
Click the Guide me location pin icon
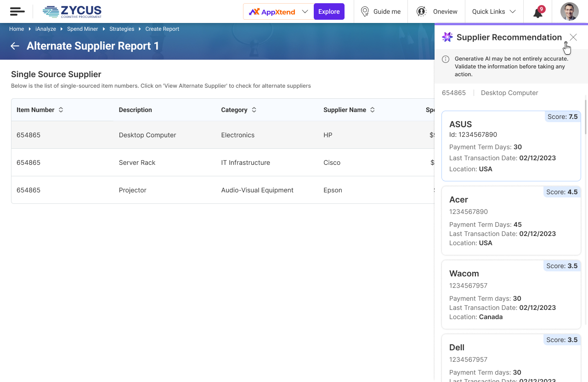click(365, 11)
